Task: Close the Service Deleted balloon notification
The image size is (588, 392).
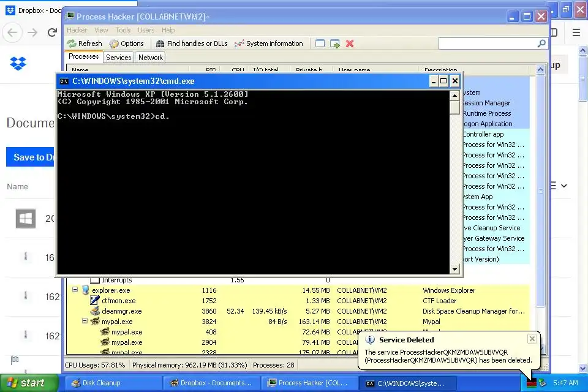Action: coord(532,339)
